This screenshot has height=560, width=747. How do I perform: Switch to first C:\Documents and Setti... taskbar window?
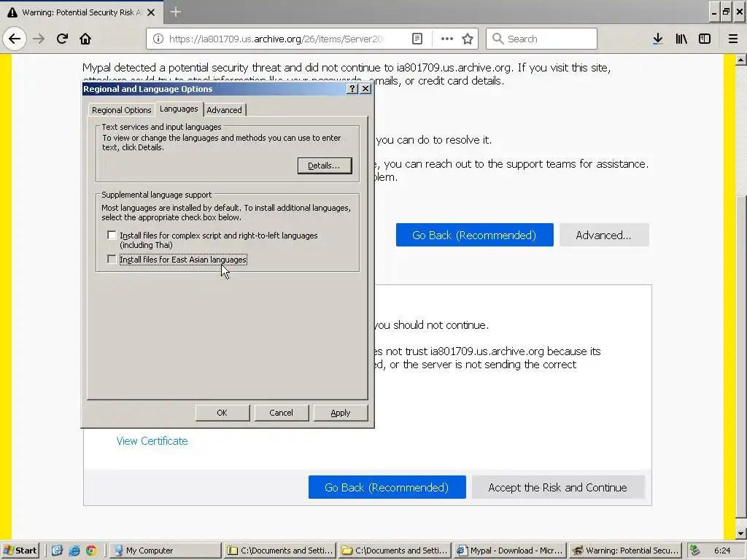click(x=279, y=551)
